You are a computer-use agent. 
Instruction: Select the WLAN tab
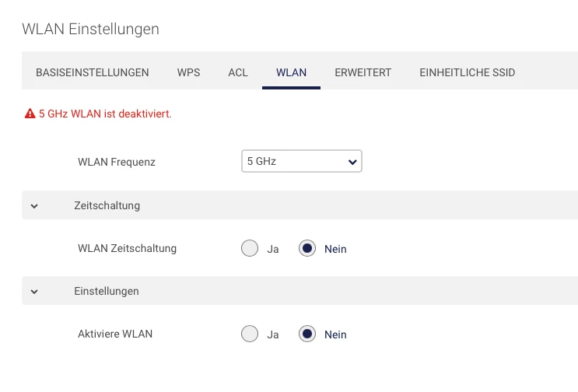[291, 72]
